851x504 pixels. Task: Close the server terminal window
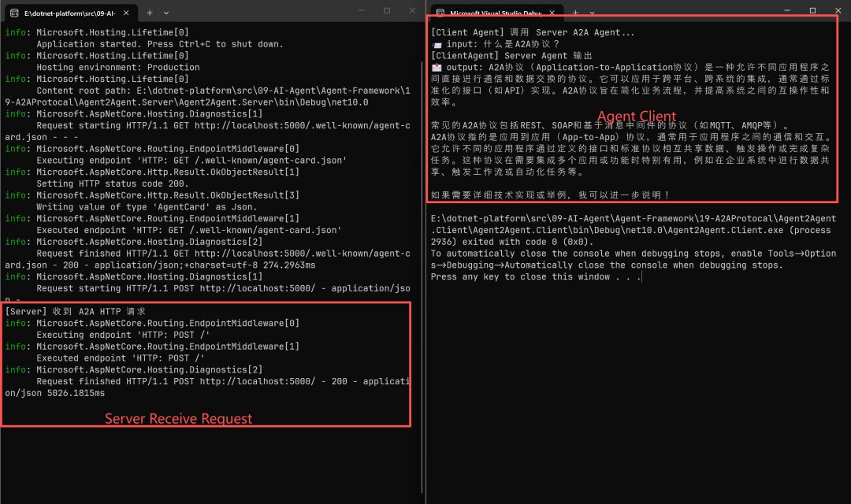(x=412, y=10)
